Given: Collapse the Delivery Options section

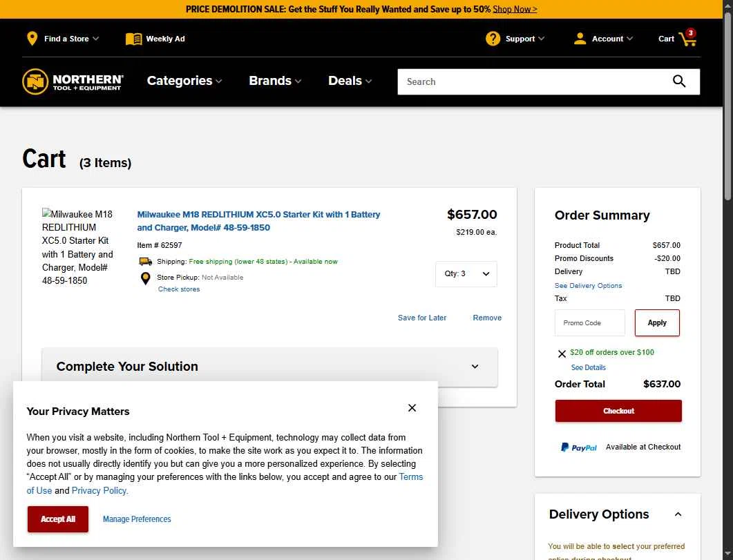Looking at the screenshot, I should click(678, 514).
